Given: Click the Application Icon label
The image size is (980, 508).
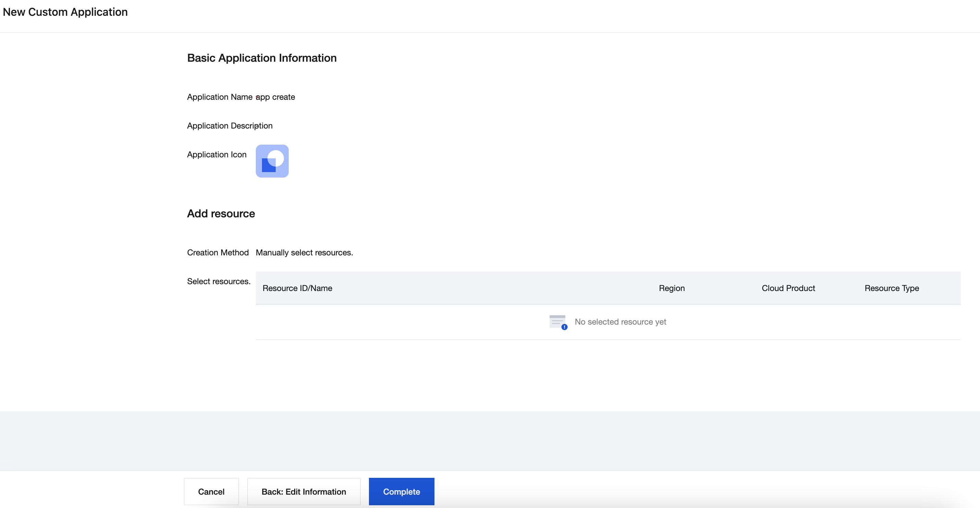Looking at the screenshot, I should point(216,154).
